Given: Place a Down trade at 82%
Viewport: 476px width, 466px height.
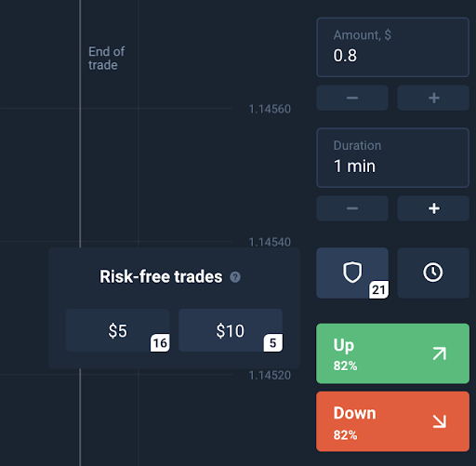Looking at the screenshot, I should pyautogui.click(x=392, y=421).
